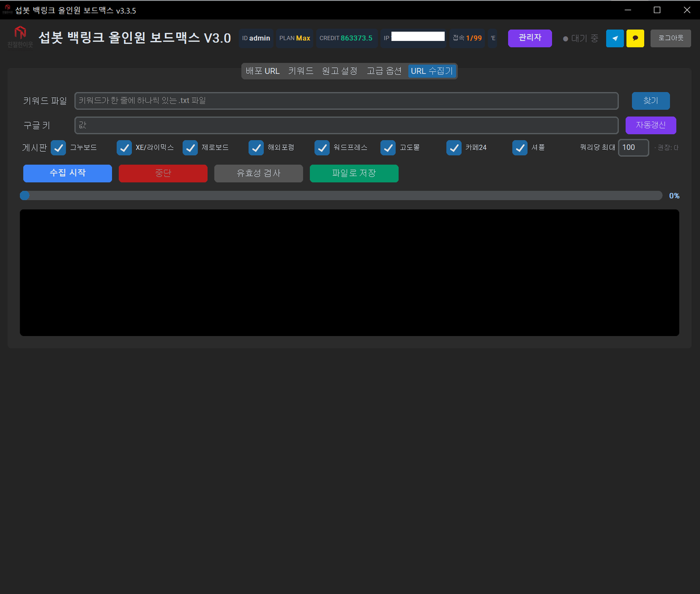Click the PLAN Max badge
This screenshot has height=594, width=700.
point(295,38)
